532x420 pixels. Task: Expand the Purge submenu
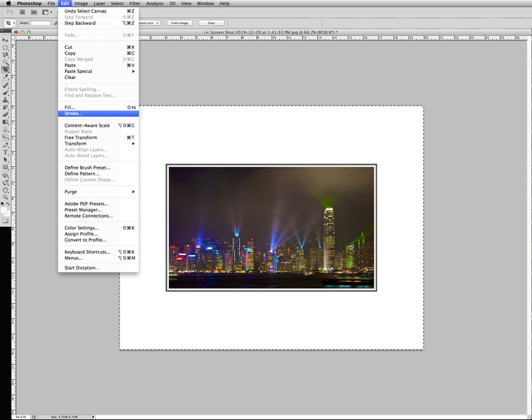click(70, 191)
